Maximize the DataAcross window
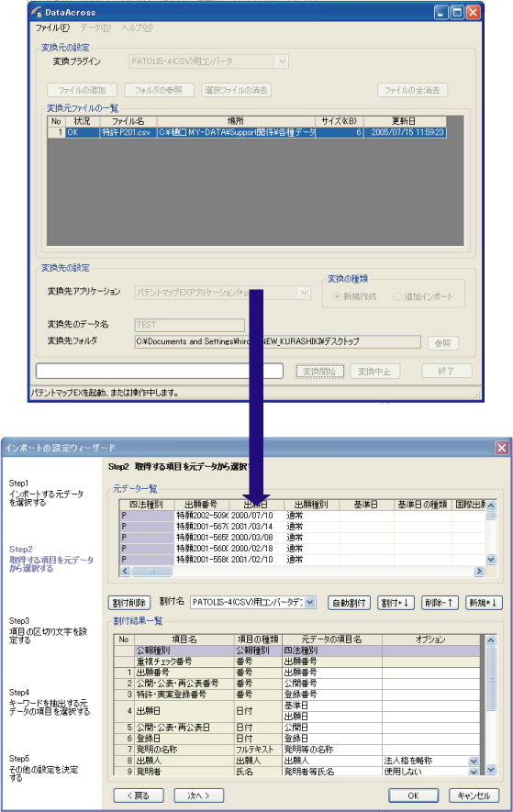513x812 pixels. [x=457, y=13]
